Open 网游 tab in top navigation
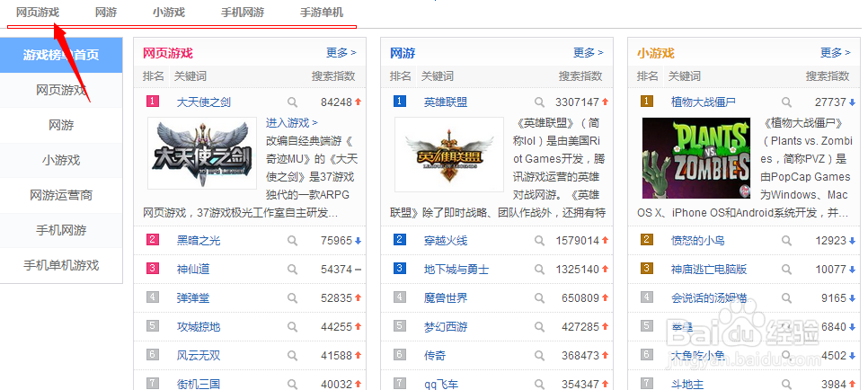Image resolution: width=868 pixels, height=390 pixels. click(106, 13)
